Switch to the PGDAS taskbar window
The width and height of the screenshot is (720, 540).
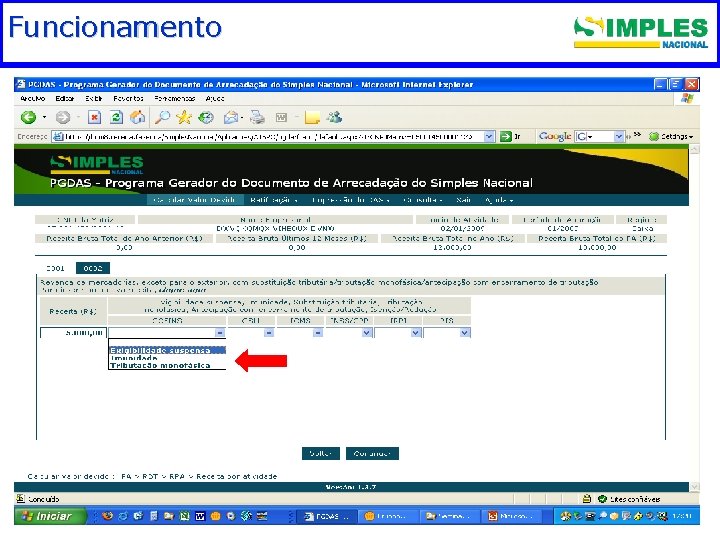[x=327, y=516]
